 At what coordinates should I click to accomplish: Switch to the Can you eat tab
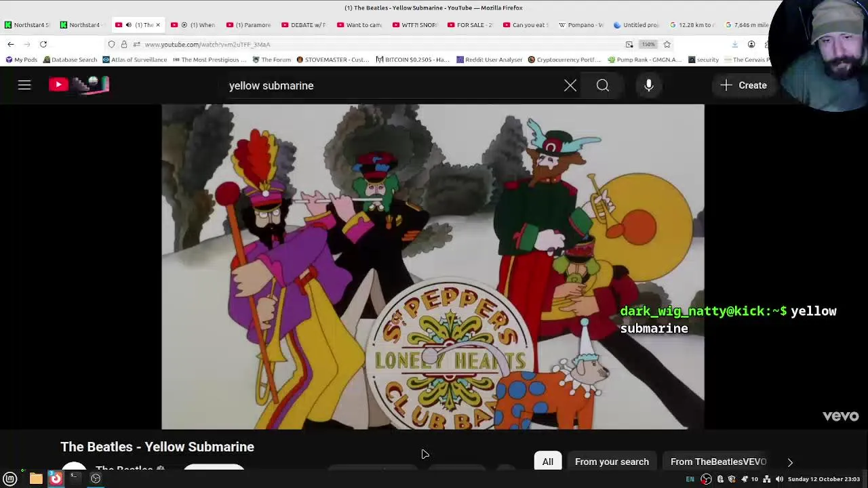click(526, 25)
